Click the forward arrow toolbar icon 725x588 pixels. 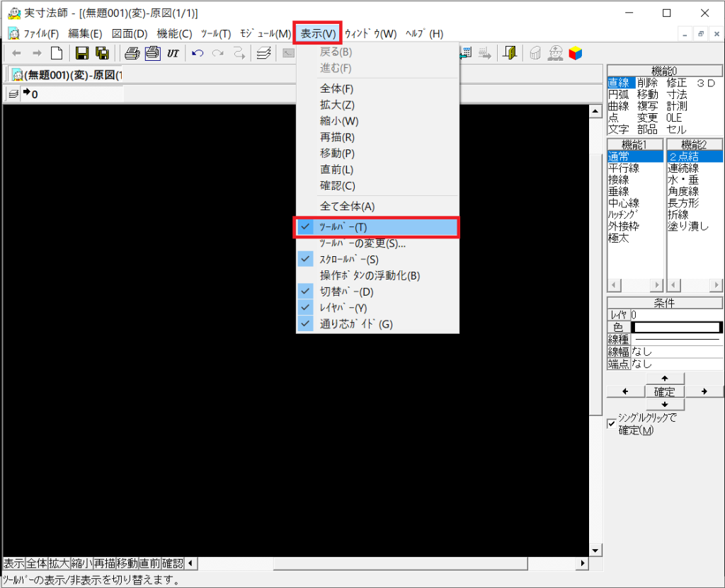click(x=37, y=54)
